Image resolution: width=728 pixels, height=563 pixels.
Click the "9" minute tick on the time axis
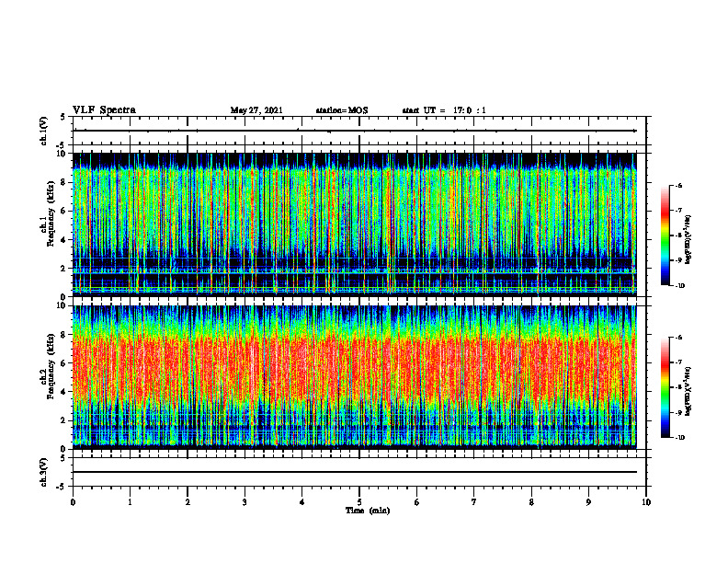tap(588, 502)
